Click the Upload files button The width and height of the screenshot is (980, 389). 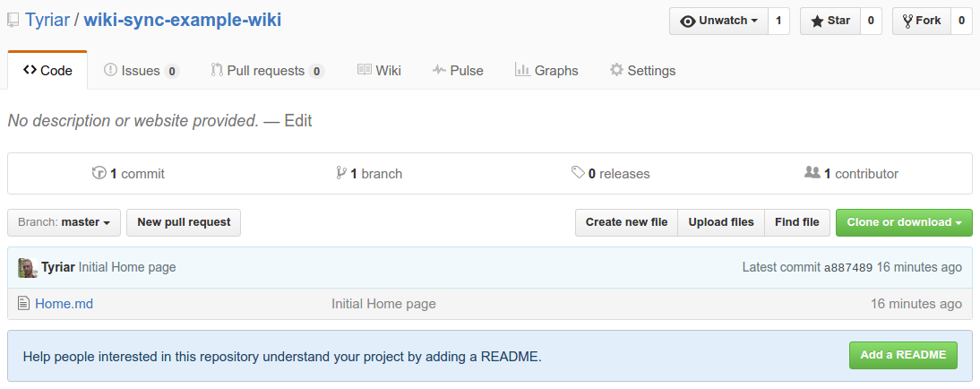pos(721,222)
